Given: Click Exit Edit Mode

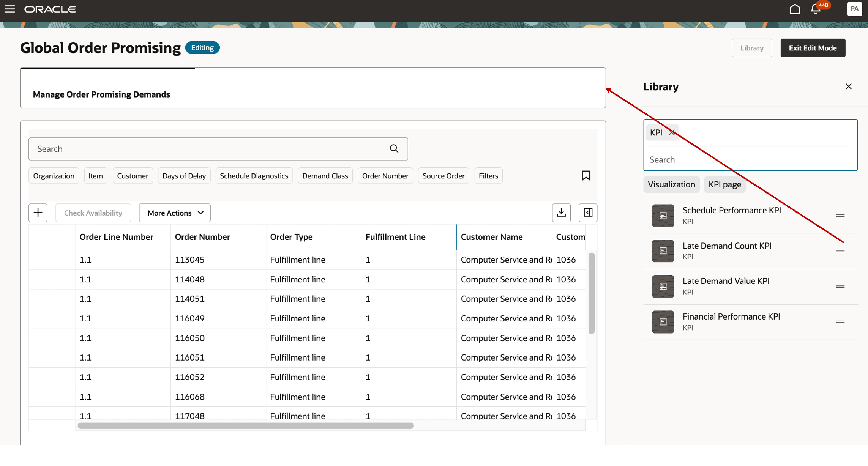Looking at the screenshot, I should tap(813, 48).
